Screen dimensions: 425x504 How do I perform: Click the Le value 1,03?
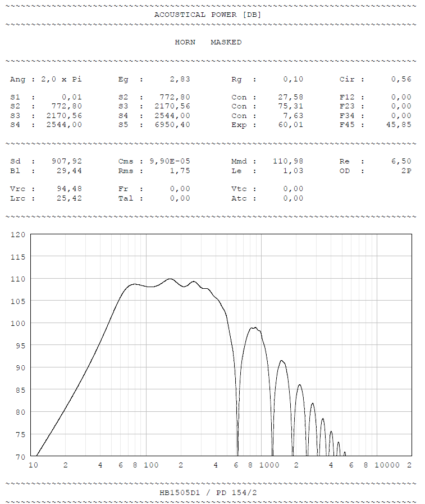point(293,170)
